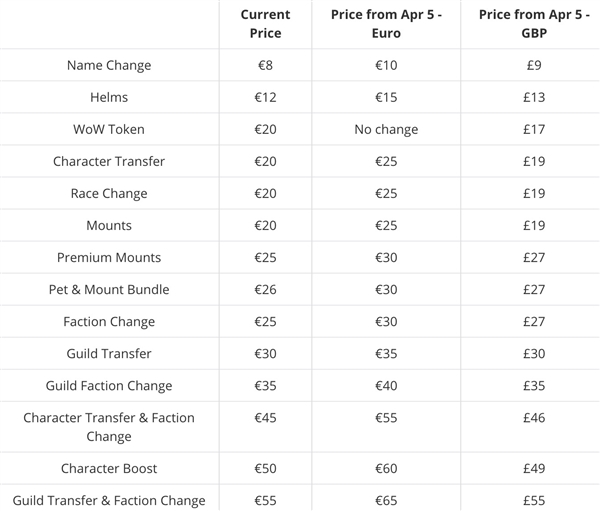Click the €26 current price cell
The width and height of the screenshot is (600, 511).
(267, 289)
